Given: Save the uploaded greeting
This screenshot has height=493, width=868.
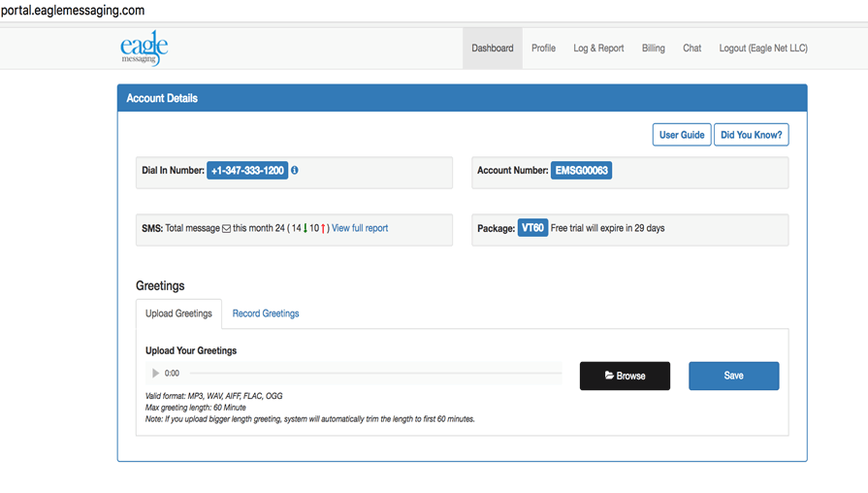Looking at the screenshot, I should 733,376.
